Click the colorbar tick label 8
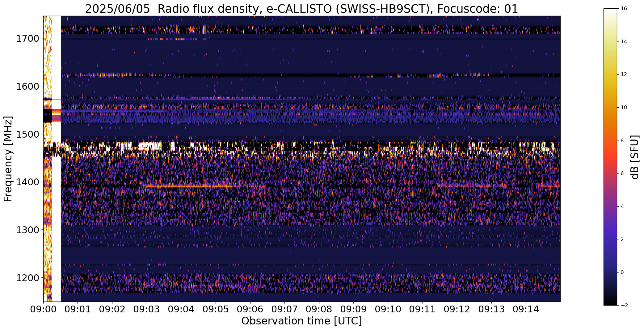This screenshot has width=644, height=330. click(622, 140)
